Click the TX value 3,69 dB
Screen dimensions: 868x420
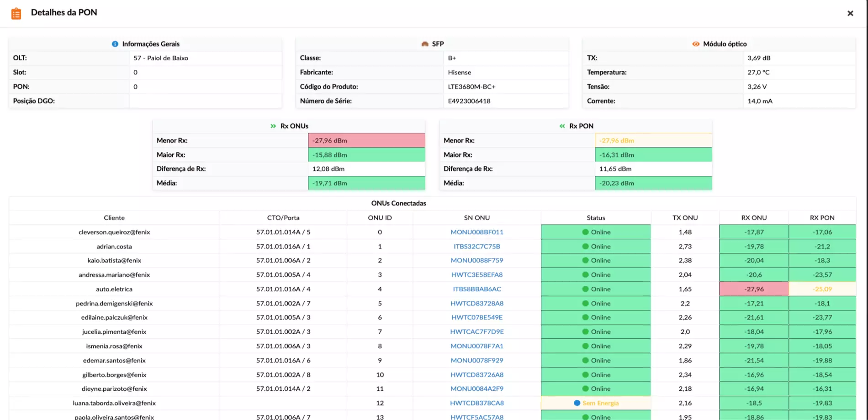click(x=759, y=58)
